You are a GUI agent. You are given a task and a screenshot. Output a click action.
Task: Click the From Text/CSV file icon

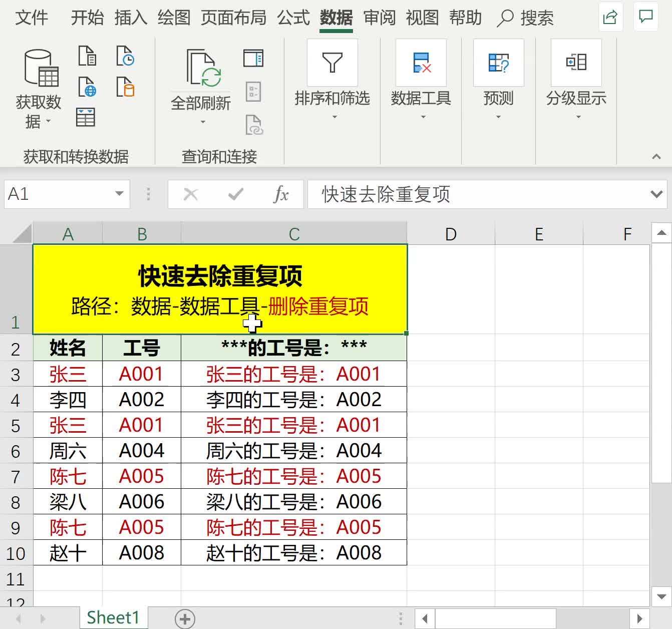(x=87, y=56)
